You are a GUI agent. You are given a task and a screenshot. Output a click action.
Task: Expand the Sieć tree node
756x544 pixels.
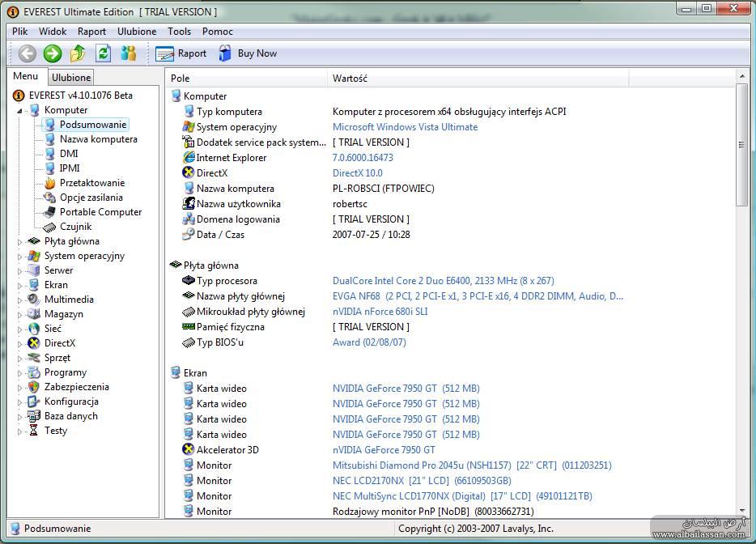19,329
